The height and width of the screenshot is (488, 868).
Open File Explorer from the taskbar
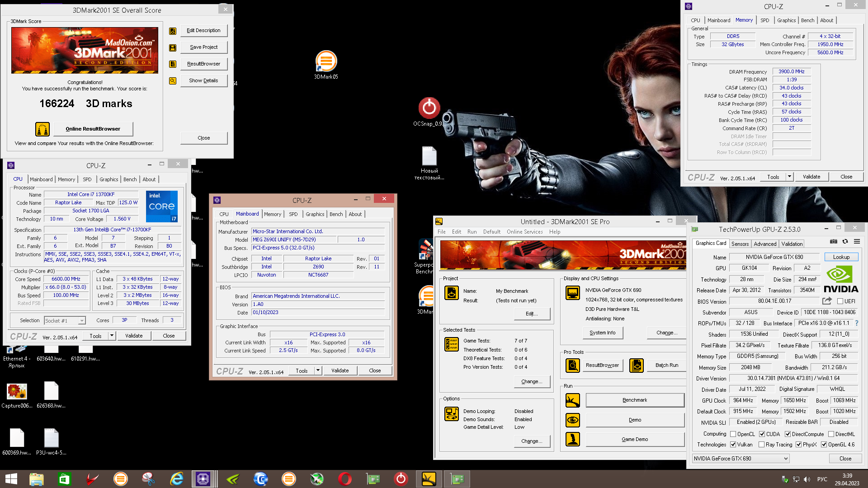36,479
